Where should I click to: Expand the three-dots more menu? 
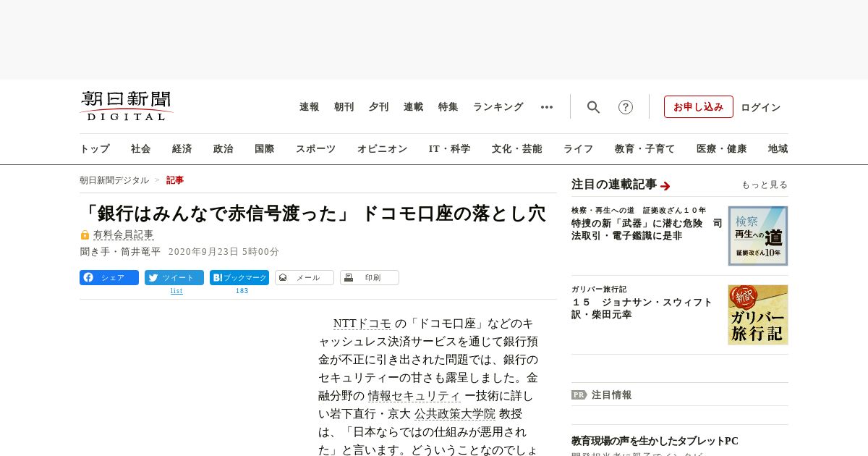(547, 107)
